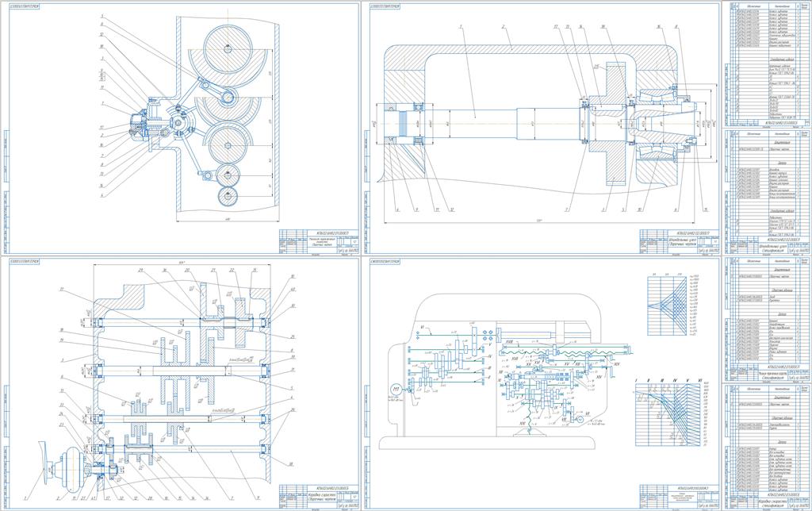812x511 pixels.
Task: Click the lower speed chart with columns I–VI
Action: (668, 413)
